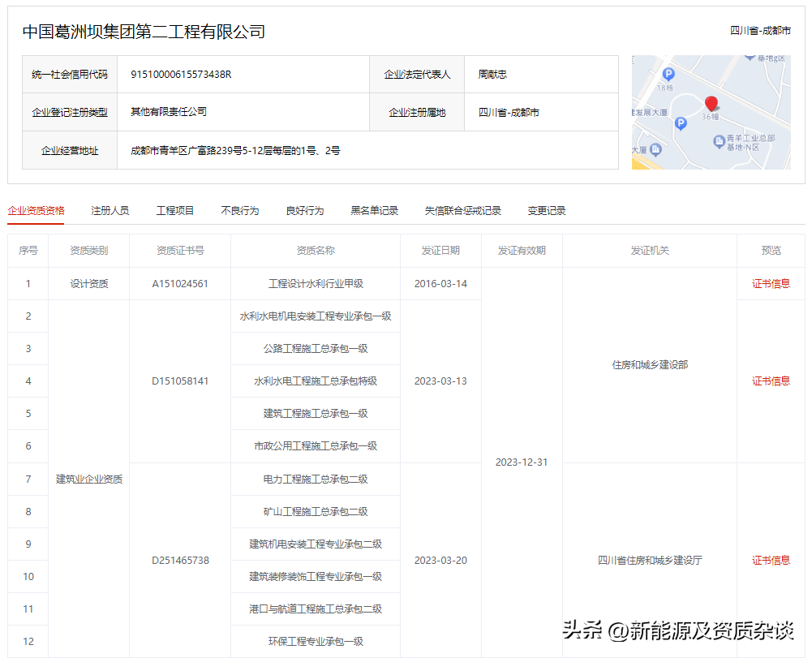The image size is (812, 658).
Task: Open 证书信息 link for certificate D151058141
Action: tap(771, 381)
